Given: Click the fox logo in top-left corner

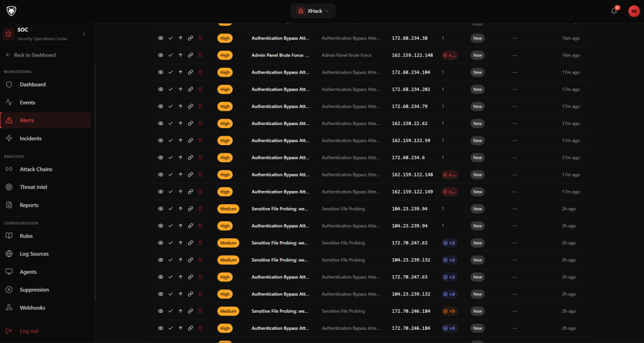Looking at the screenshot, I should (x=11, y=11).
